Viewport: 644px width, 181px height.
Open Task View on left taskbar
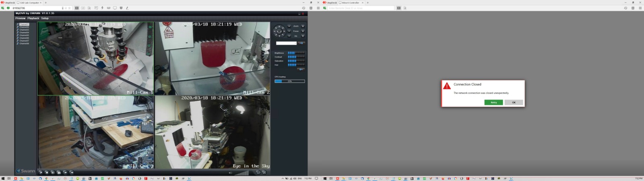pyautogui.click(x=9, y=179)
